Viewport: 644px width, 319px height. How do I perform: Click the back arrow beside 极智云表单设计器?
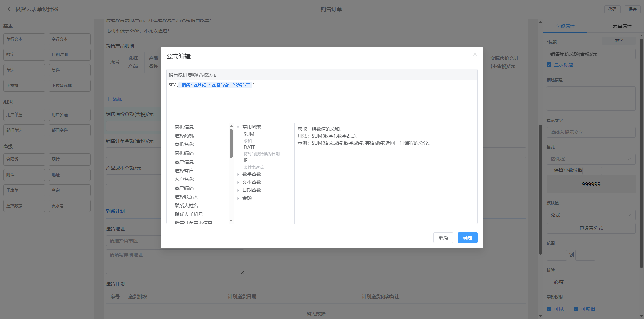point(9,9)
